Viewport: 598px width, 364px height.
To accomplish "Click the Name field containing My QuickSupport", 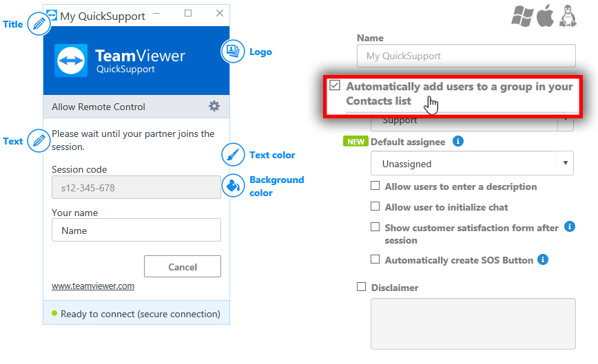I will tap(466, 56).
